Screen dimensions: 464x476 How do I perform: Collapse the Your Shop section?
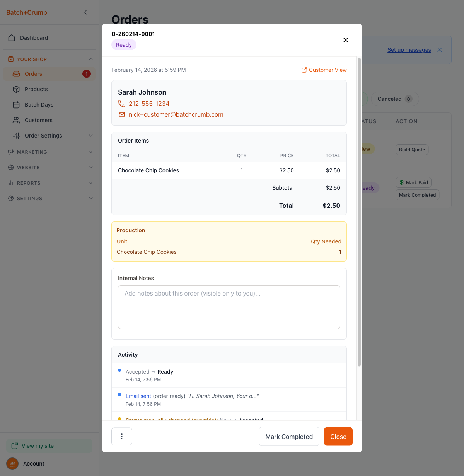point(91,59)
